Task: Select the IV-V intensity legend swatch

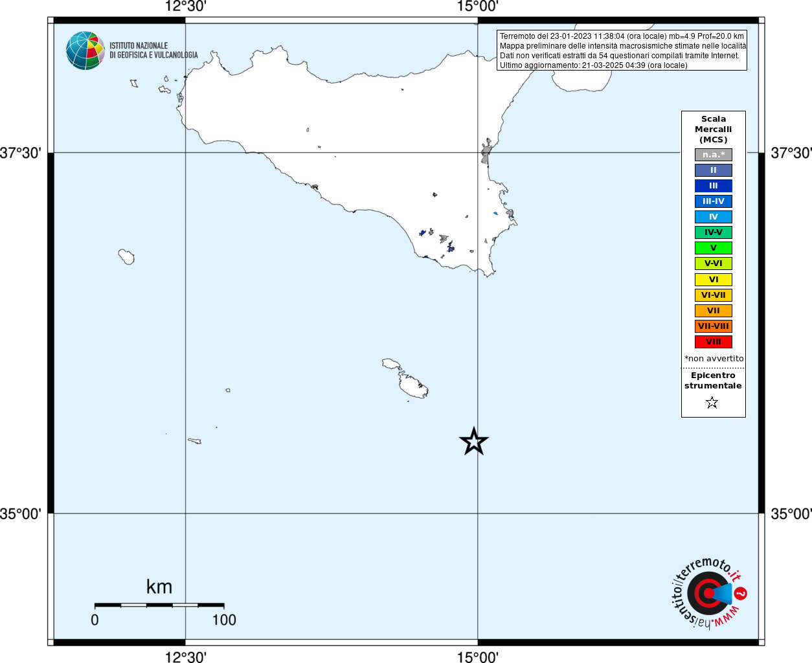Action: pyautogui.click(x=714, y=232)
